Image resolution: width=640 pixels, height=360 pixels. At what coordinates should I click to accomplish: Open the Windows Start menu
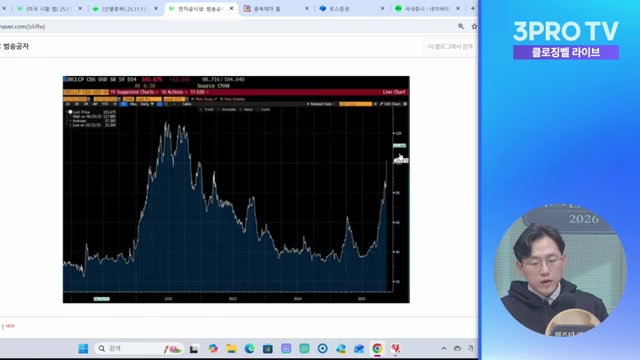coord(83,349)
